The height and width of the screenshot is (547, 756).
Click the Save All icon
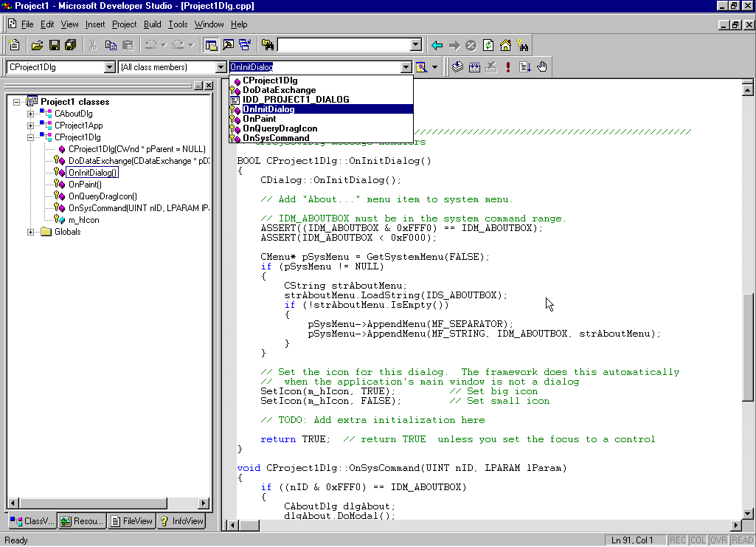[x=71, y=45]
